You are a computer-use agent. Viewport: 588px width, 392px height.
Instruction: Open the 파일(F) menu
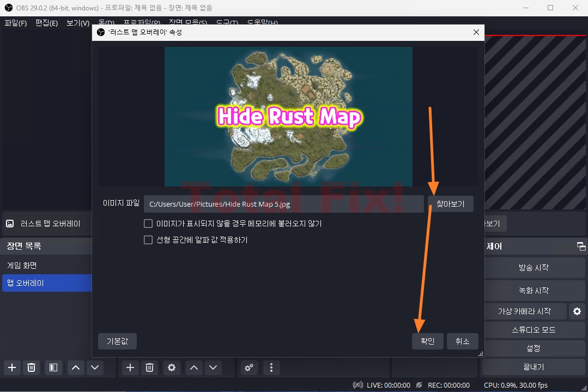pos(16,23)
